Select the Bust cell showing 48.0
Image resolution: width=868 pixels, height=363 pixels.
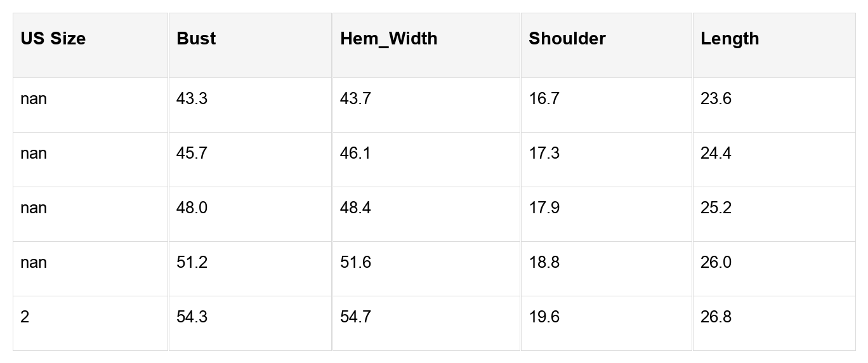[192, 208]
